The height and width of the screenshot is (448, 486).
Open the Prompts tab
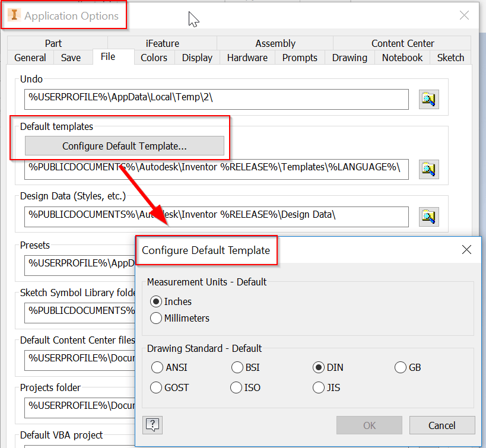coord(300,58)
